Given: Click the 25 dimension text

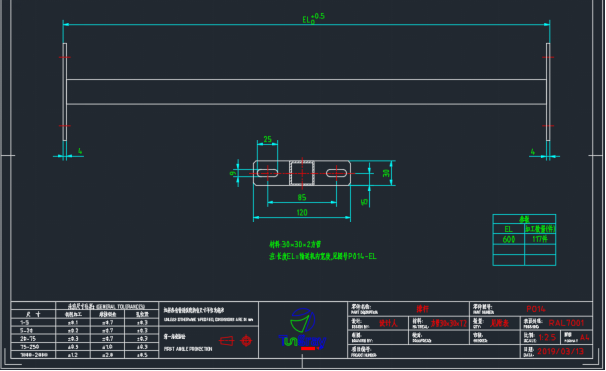Looking at the screenshot, I should [267, 139].
